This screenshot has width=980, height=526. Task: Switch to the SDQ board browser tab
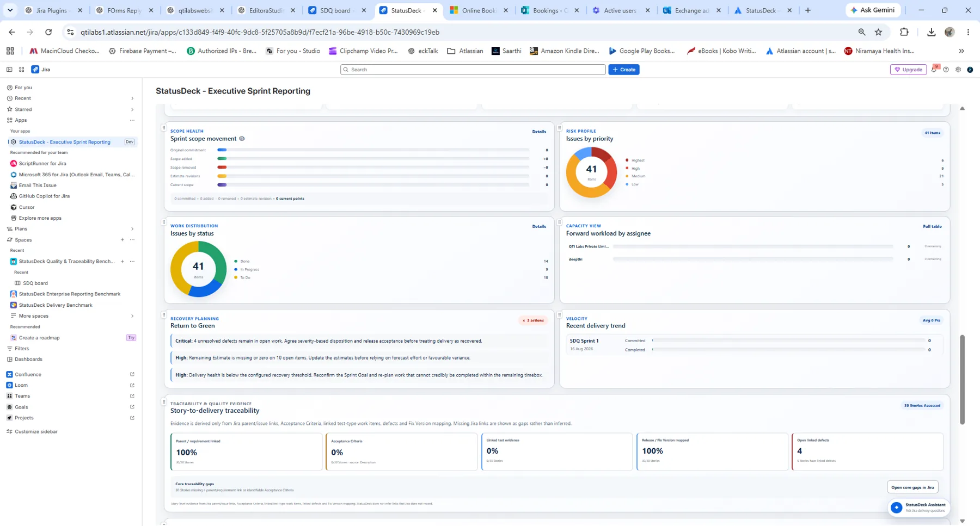[337, 10]
